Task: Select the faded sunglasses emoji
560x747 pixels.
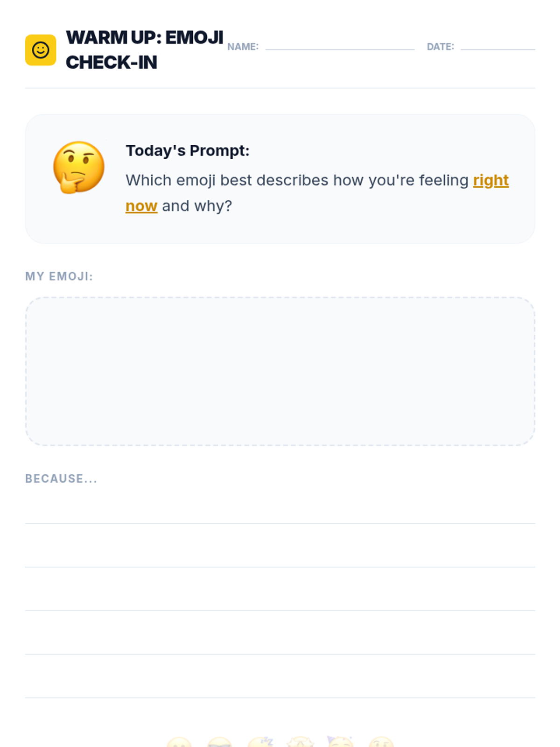Action: point(220,743)
